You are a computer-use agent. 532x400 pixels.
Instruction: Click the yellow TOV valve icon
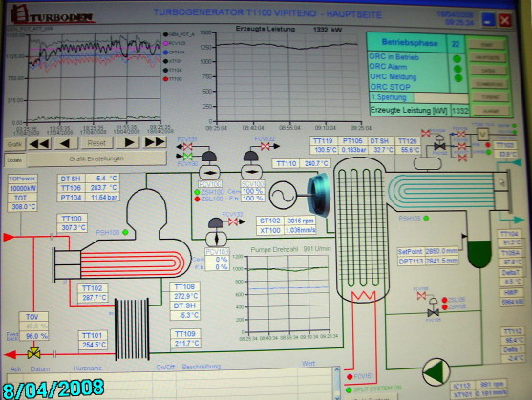(33, 353)
